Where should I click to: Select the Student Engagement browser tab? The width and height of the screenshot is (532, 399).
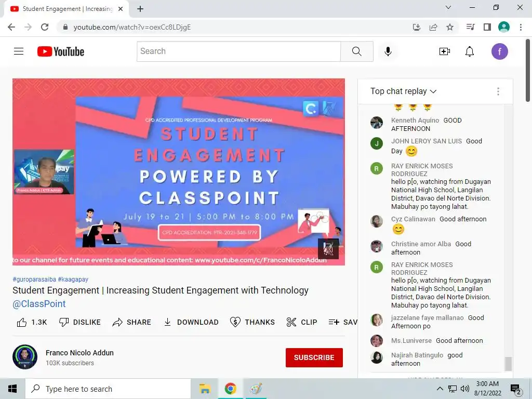(67, 9)
